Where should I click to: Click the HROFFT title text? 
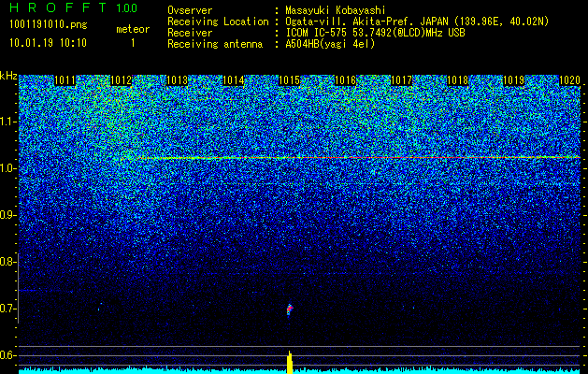click(x=58, y=7)
